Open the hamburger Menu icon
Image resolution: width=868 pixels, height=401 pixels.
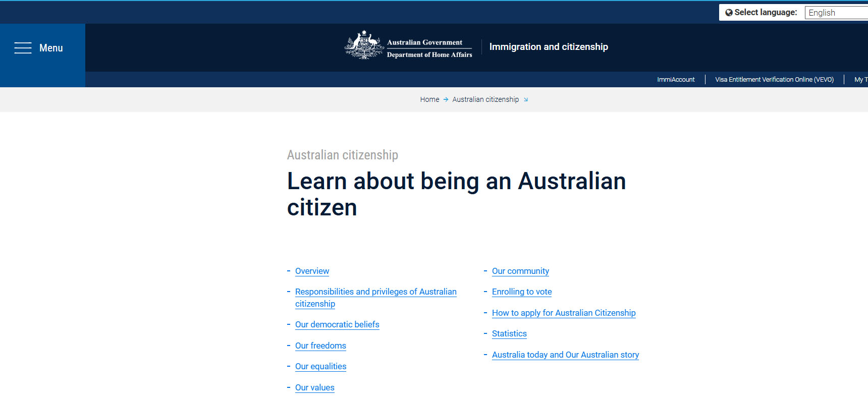pyautogui.click(x=23, y=48)
